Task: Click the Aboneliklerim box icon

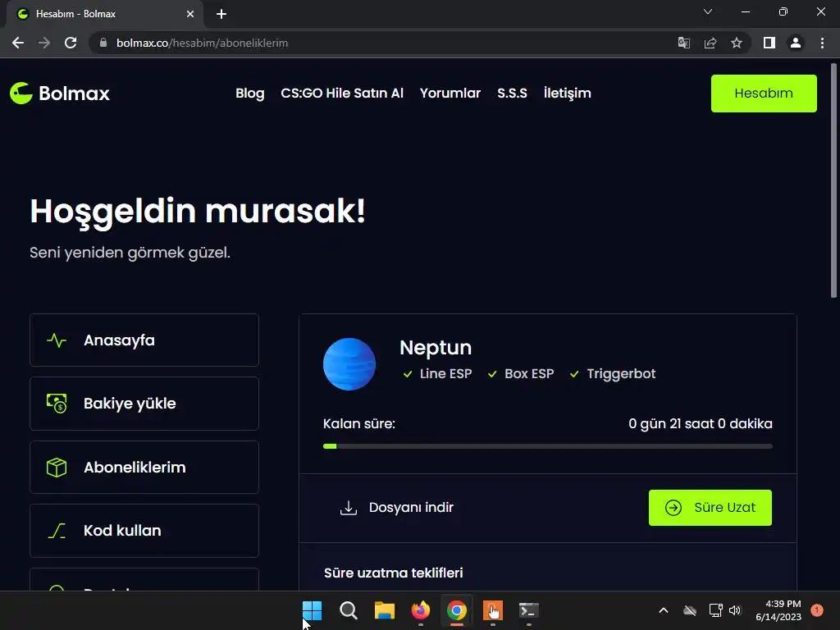Action: (x=57, y=467)
